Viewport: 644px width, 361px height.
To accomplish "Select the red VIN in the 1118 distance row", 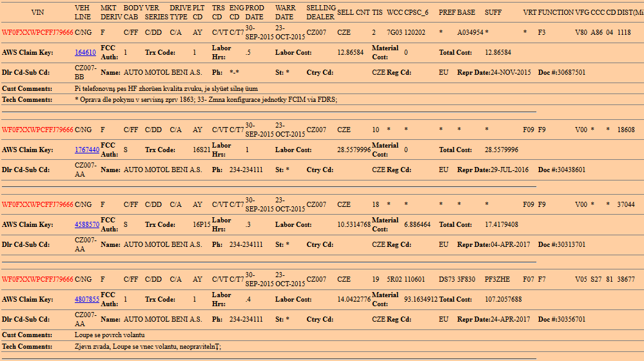I will click(37, 32).
